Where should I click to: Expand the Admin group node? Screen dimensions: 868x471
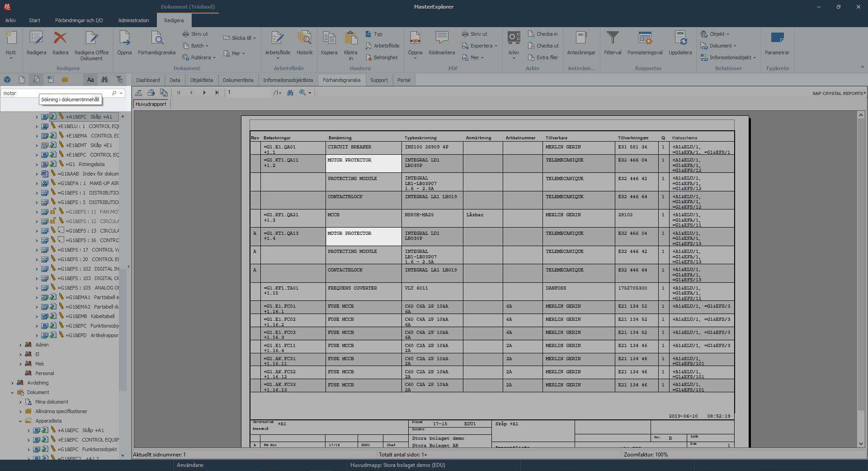20,345
